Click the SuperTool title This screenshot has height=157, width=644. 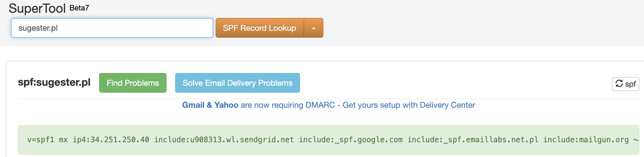(x=37, y=8)
